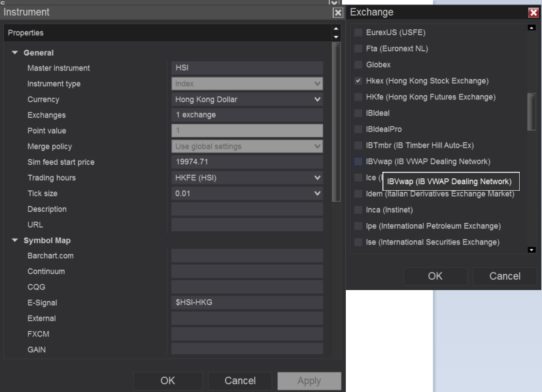Screen dimensions: 542x392
Task: Click the Properties header
Action: coord(167,33)
